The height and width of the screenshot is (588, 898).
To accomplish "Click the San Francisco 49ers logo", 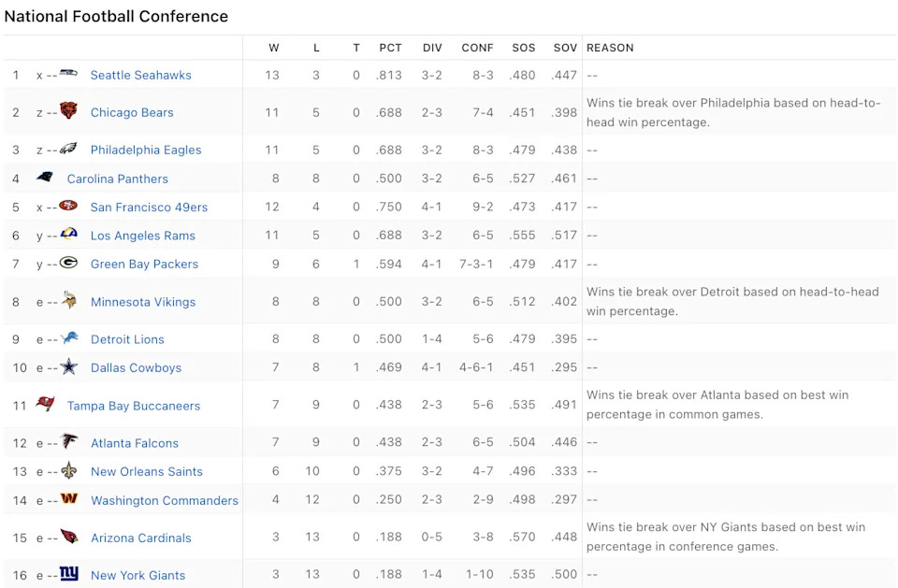I will (x=69, y=207).
